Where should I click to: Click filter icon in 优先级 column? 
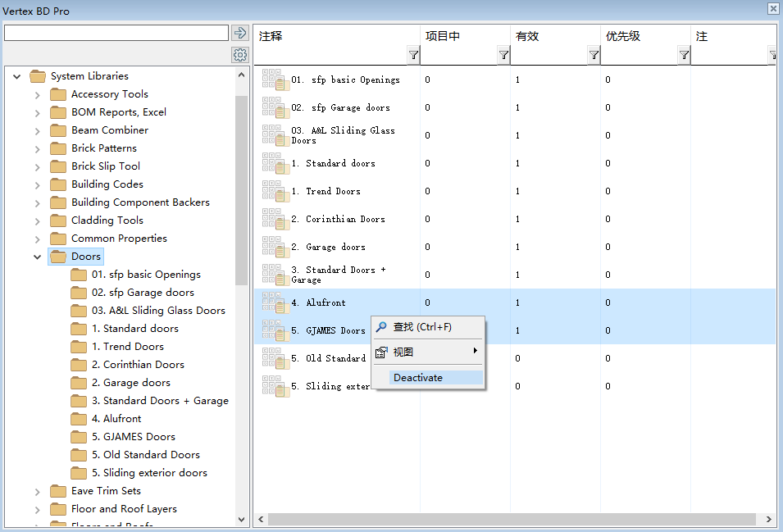[684, 55]
